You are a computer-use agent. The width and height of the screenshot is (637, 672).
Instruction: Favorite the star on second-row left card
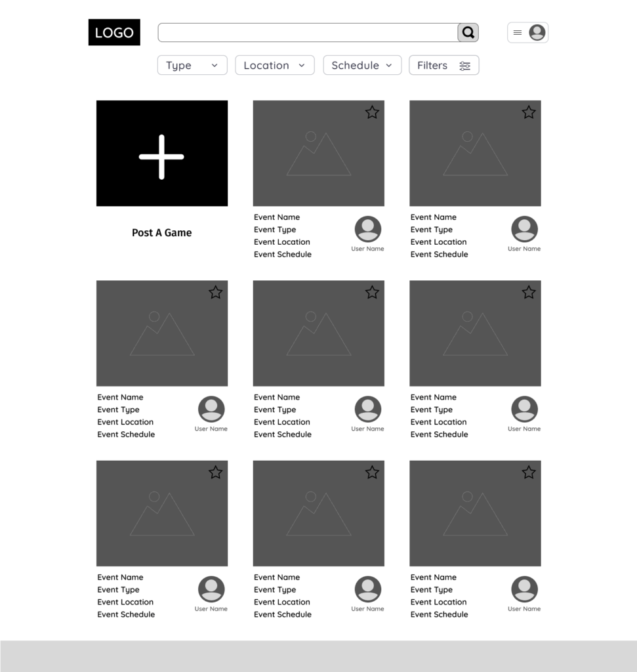tap(215, 292)
